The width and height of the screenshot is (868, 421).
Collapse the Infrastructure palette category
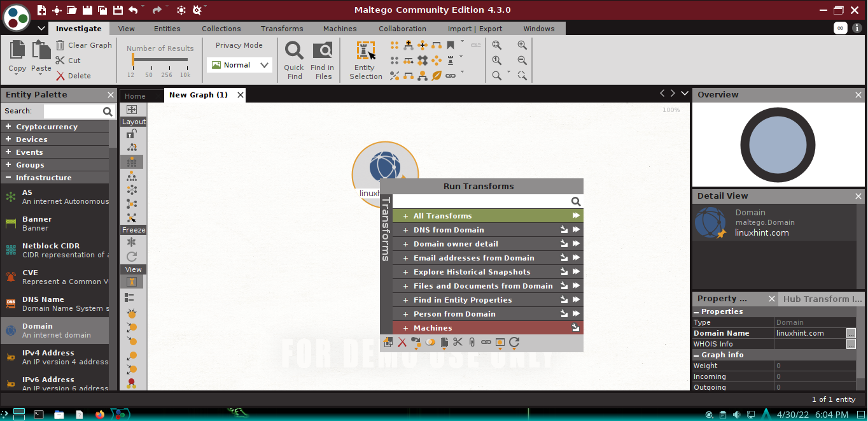[x=8, y=178]
